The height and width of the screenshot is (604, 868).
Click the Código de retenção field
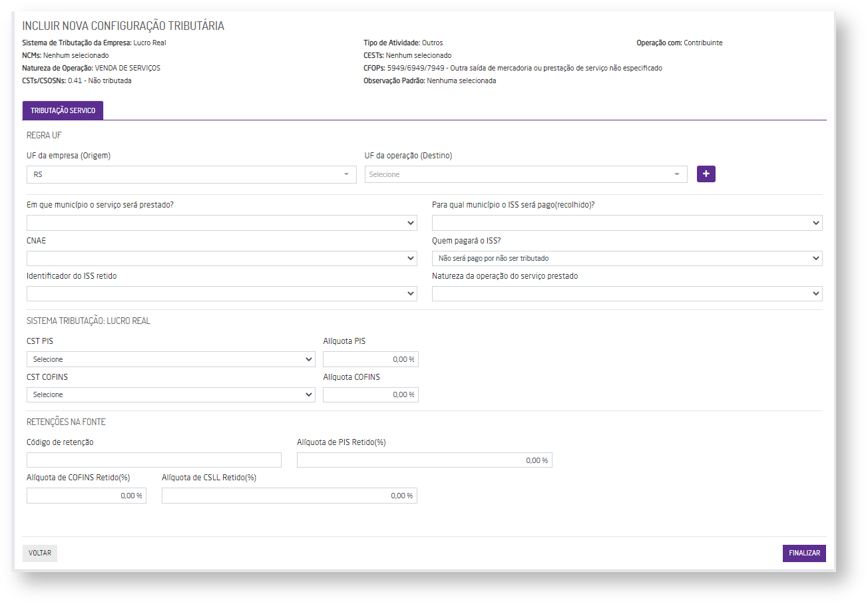(x=154, y=460)
